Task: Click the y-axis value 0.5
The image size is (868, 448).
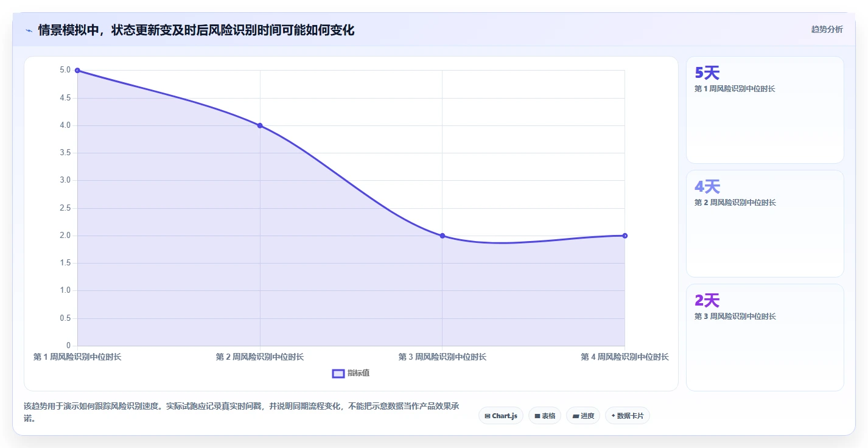Action: tap(65, 318)
